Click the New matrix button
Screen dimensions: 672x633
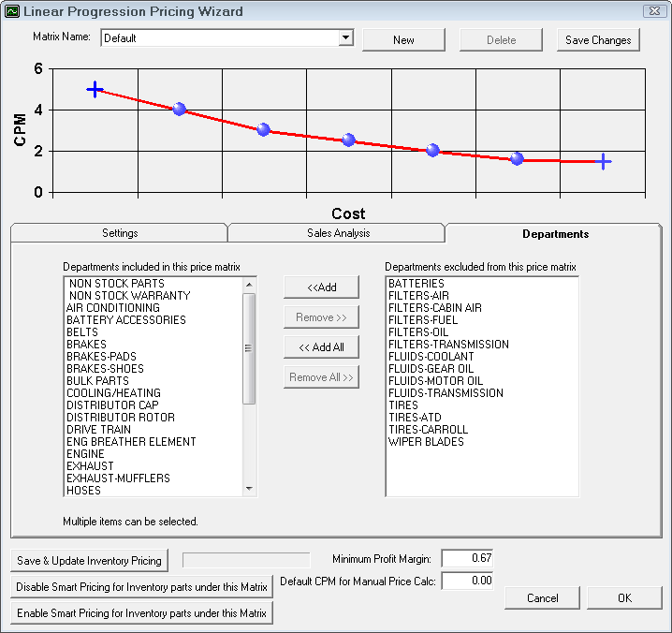(x=403, y=40)
